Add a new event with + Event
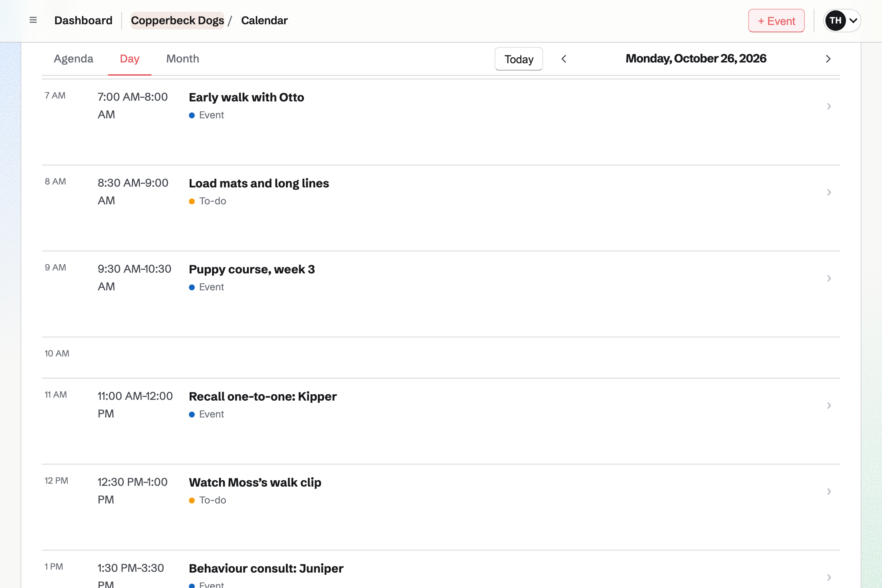 776,21
